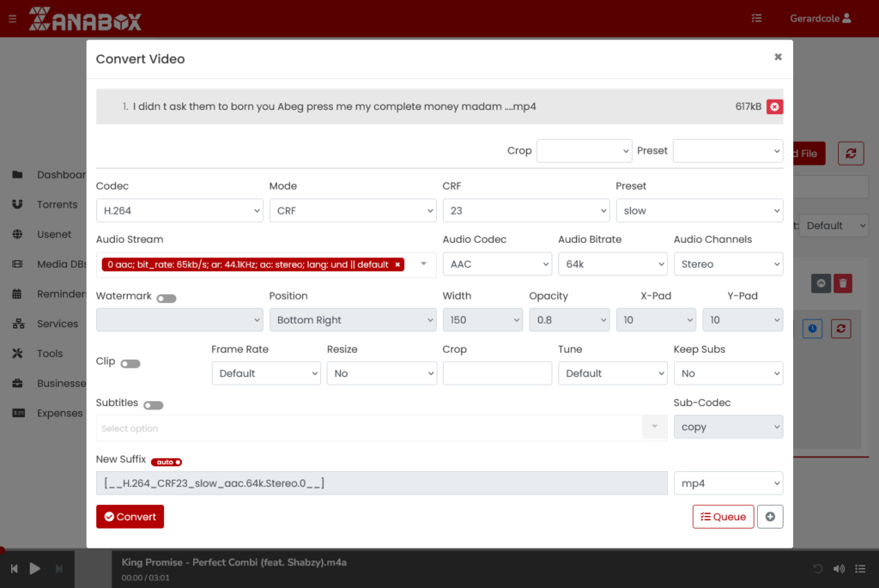Remove the mp4 file using the red X icon

click(x=774, y=106)
